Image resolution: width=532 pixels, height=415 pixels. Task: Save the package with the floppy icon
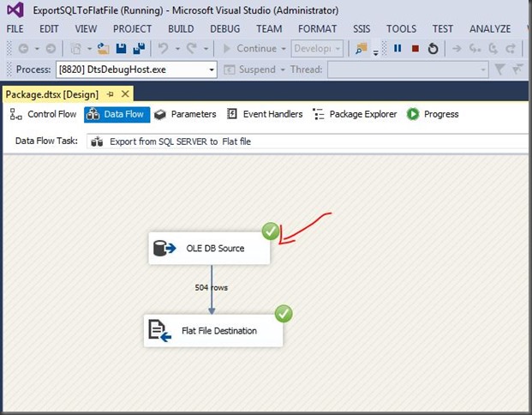pyautogui.click(x=121, y=49)
